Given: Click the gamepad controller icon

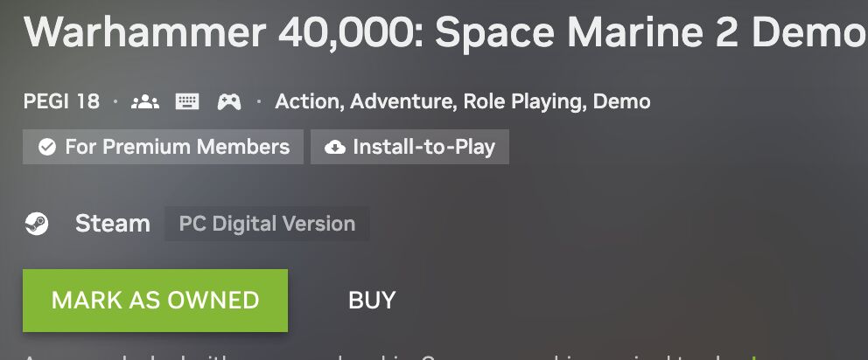Looking at the screenshot, I should 229,101.
